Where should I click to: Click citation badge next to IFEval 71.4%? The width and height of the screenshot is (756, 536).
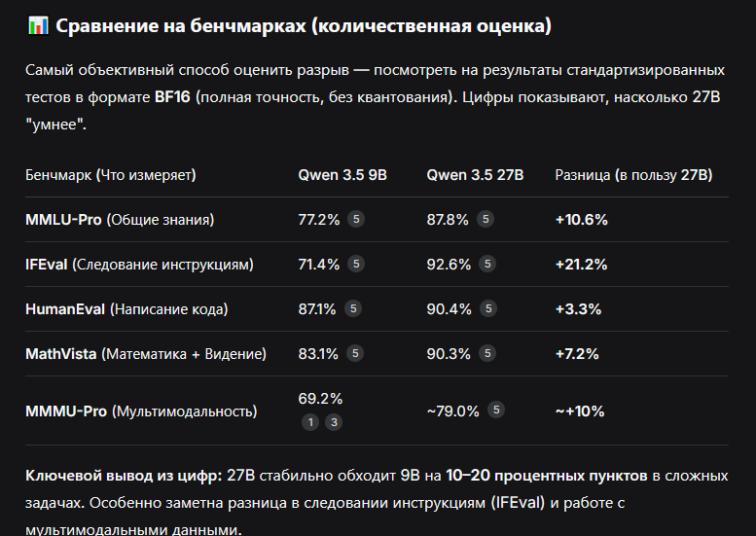click(x=356, y=265)
